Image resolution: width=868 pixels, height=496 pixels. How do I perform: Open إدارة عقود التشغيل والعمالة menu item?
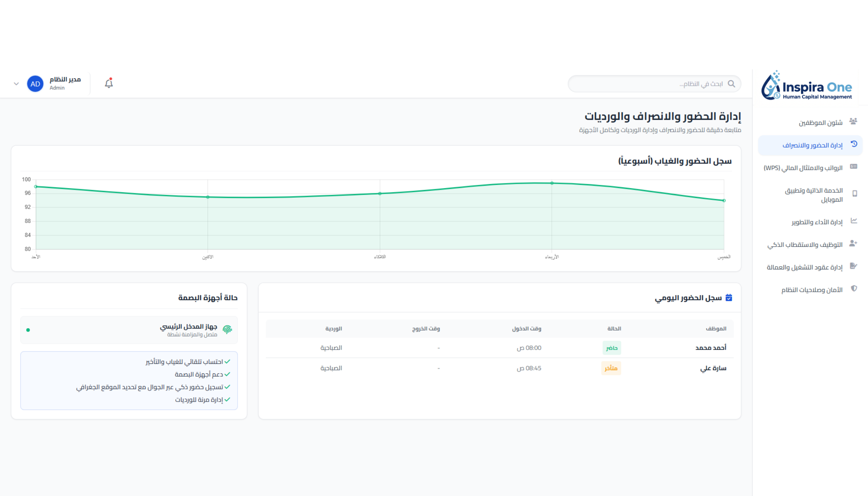pyautogui.click(x=810, y=267)
